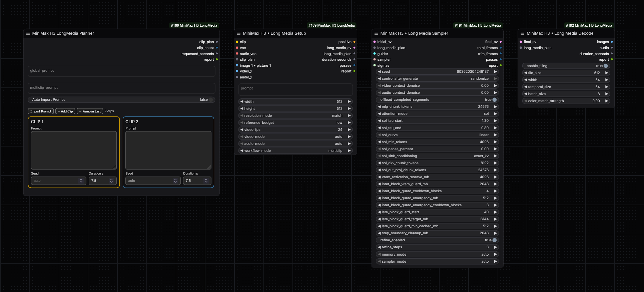This screenshot has width=644, height=292.
Task: Increase width value with right arrow on Setup
Action: point(349,101)
